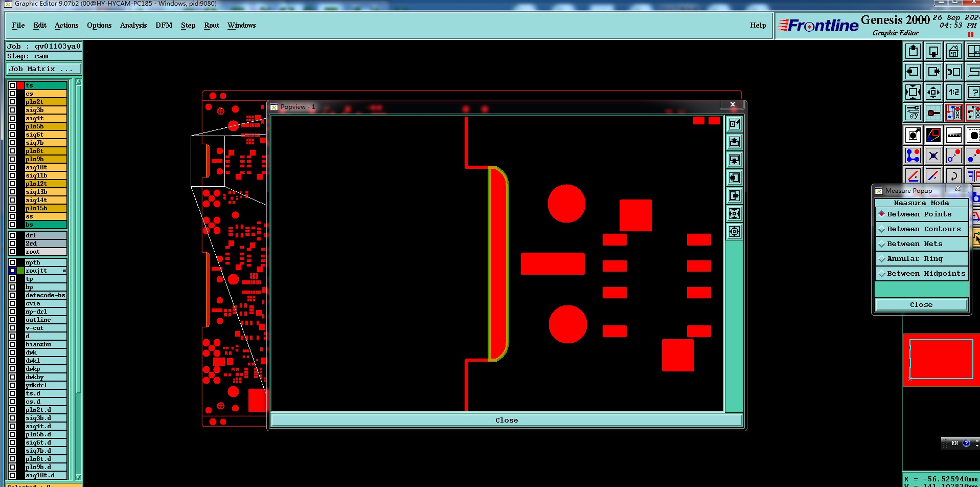
Task: Click the popview detach window icon
Action: [x=734, y=124]
